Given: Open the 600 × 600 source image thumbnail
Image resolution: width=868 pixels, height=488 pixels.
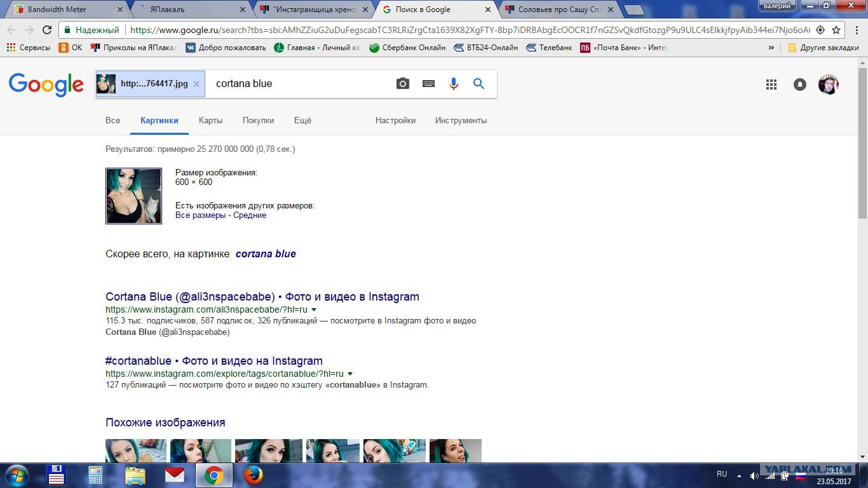Looking at the screenshot, I should coord(134,196).
